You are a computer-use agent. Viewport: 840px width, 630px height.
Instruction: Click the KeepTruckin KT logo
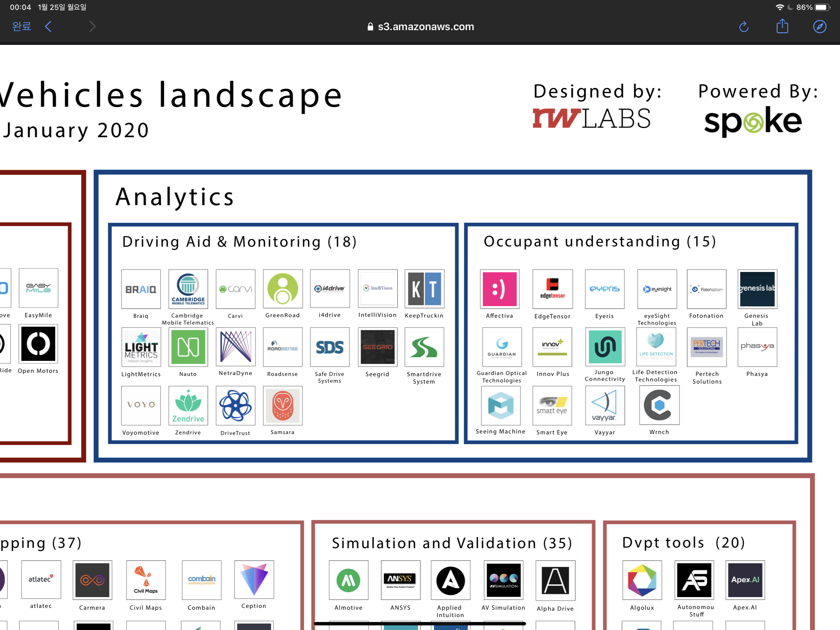pos(424,289)
